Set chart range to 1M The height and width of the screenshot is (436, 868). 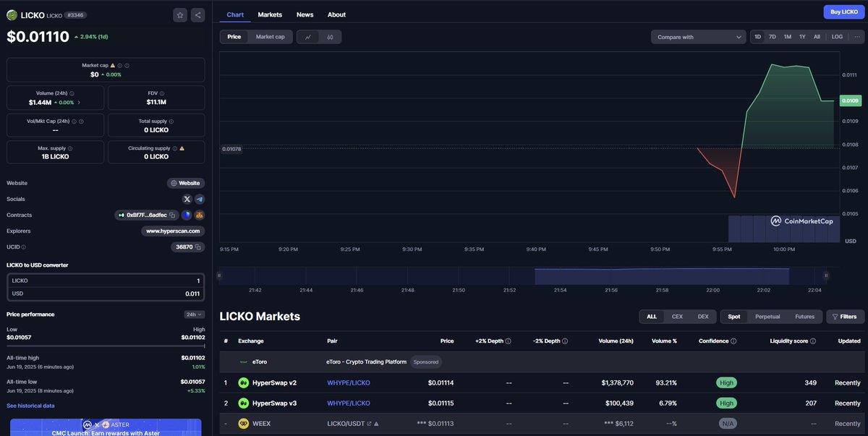point(788,37)
